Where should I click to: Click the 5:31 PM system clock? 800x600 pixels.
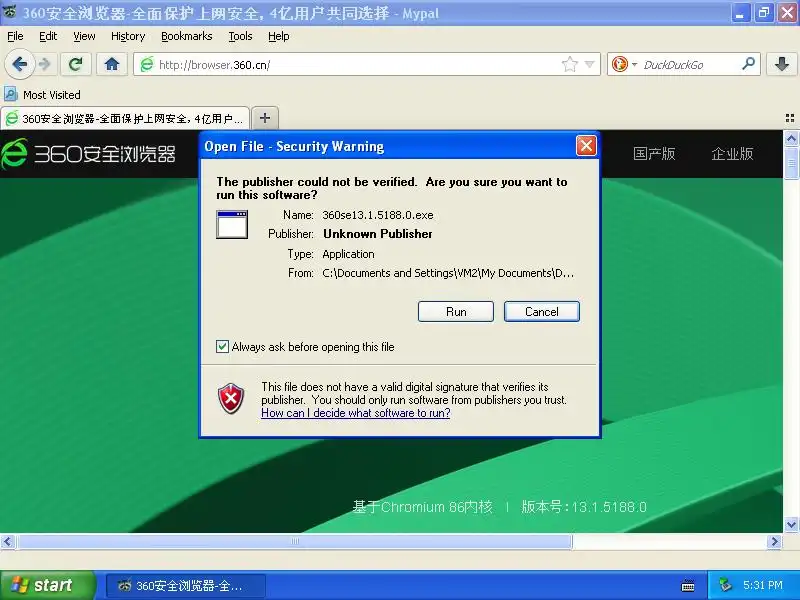click(763, 585)
